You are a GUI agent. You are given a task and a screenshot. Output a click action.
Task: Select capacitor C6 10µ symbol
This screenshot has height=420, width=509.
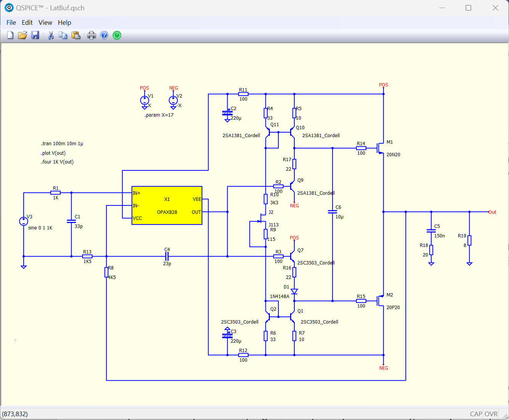[x=332, y=212]
